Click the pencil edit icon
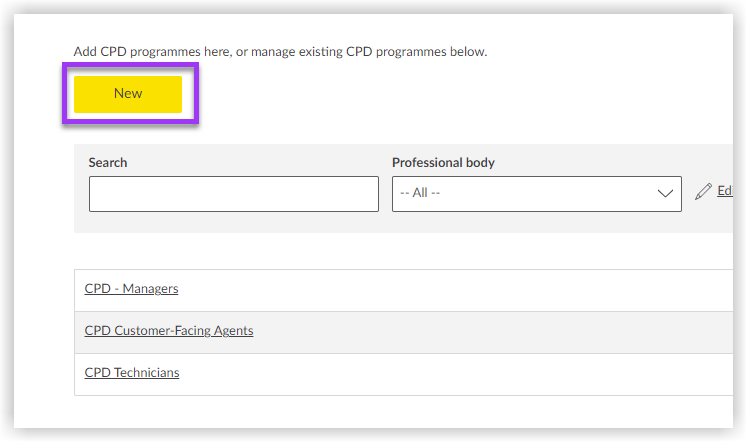 (x=703, y=191)
